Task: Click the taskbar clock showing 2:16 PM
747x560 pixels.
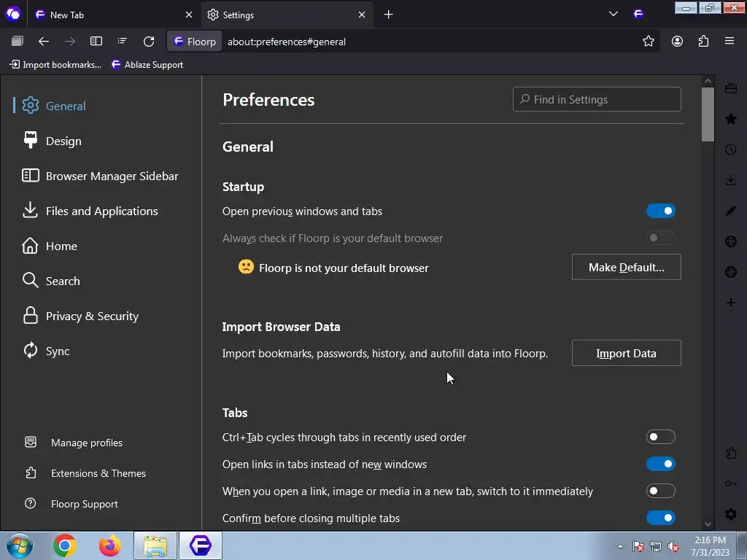Action: [x=710, y=545]
